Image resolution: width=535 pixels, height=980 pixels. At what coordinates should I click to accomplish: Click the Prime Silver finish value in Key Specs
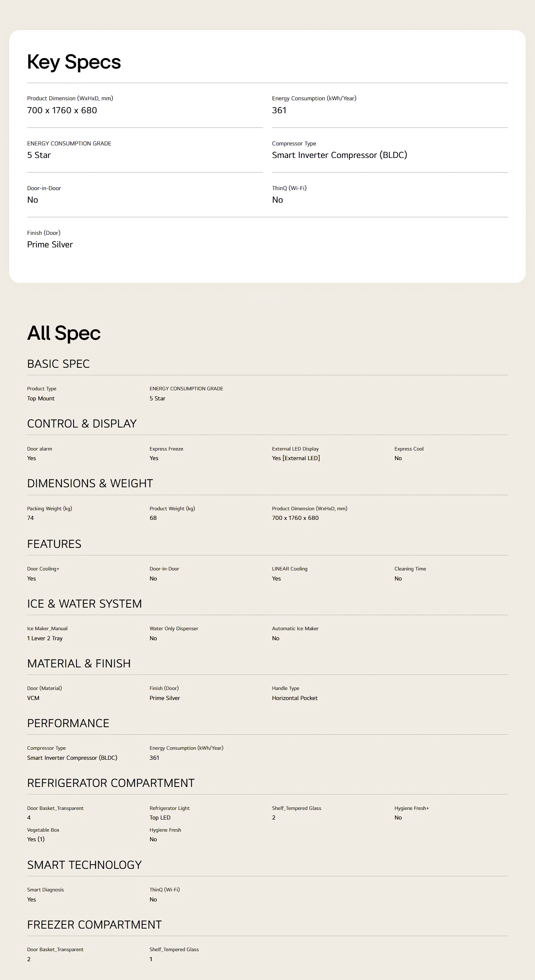(x=50, y=244)
